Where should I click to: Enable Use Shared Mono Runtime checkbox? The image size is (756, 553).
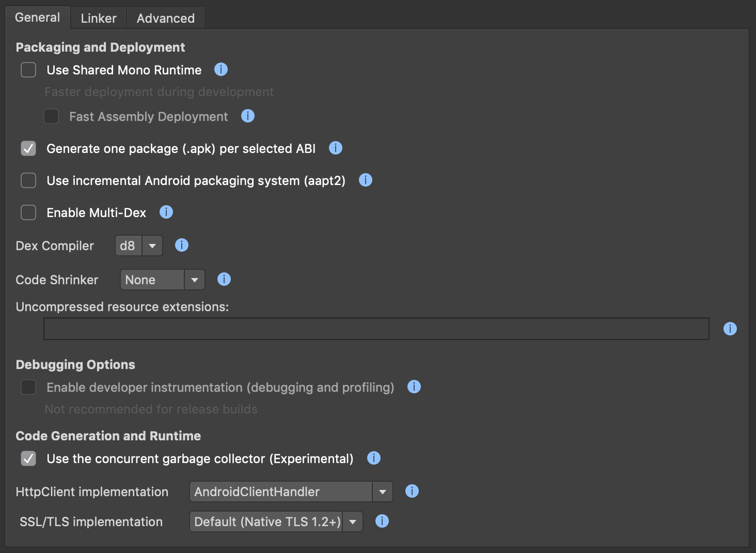click(28, 70)
